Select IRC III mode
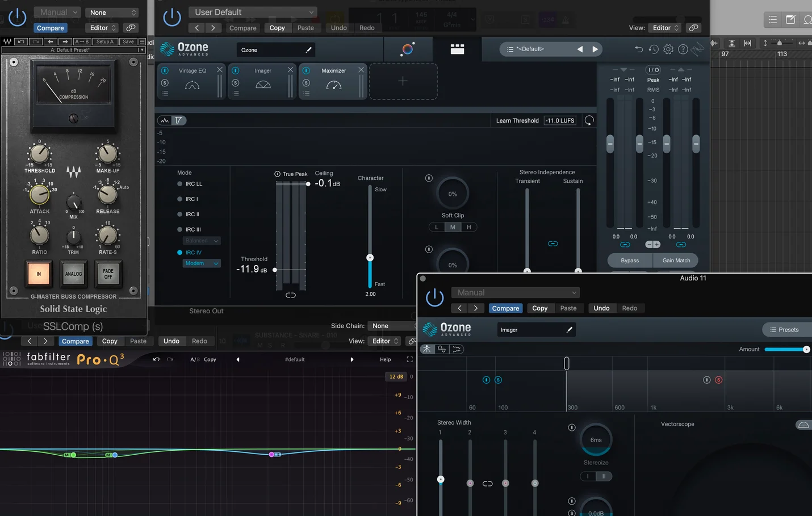 click(x=189, y=230)
